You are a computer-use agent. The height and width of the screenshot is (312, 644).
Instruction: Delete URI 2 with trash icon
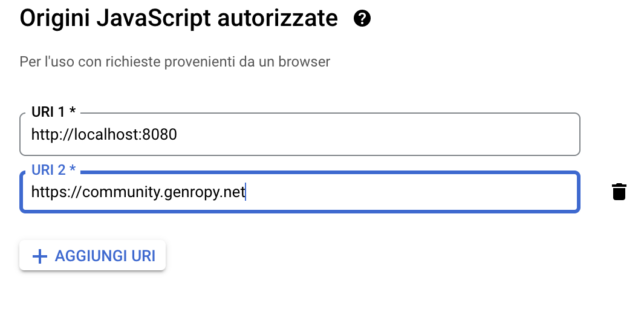pos(619,192)
